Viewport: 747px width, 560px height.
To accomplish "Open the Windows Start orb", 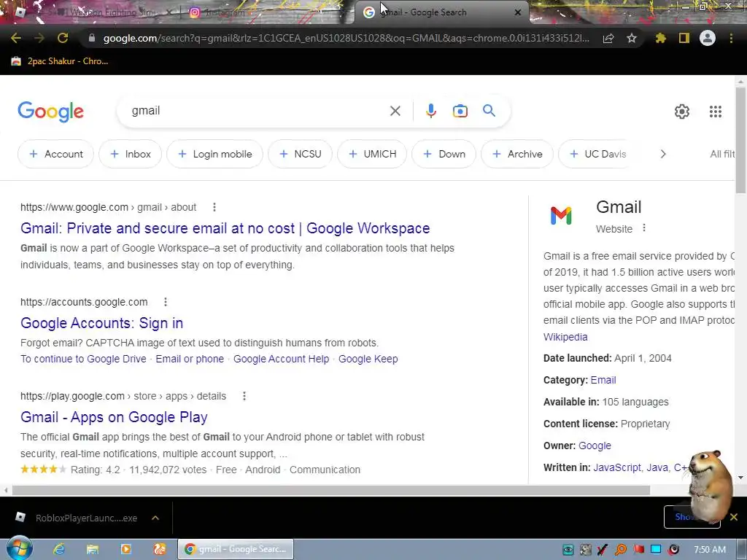I will (x=19, y=548).
